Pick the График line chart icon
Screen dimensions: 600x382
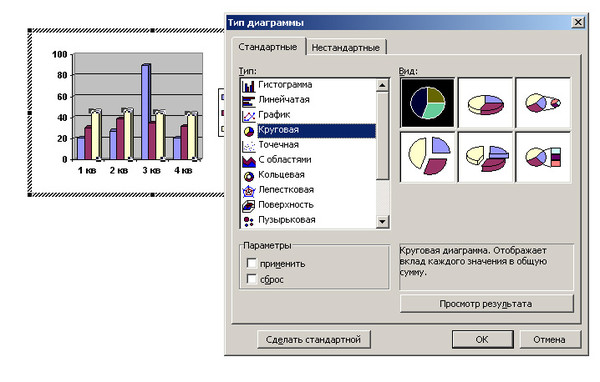pos(249,116)
